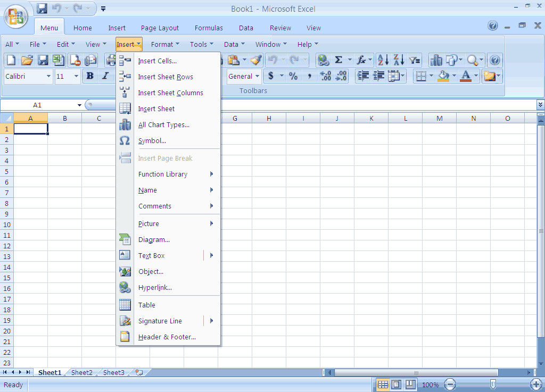The width and height of the screenshot is (545, 392).
Task: Open the Page Layout ribbon tab
Action: 160,28
